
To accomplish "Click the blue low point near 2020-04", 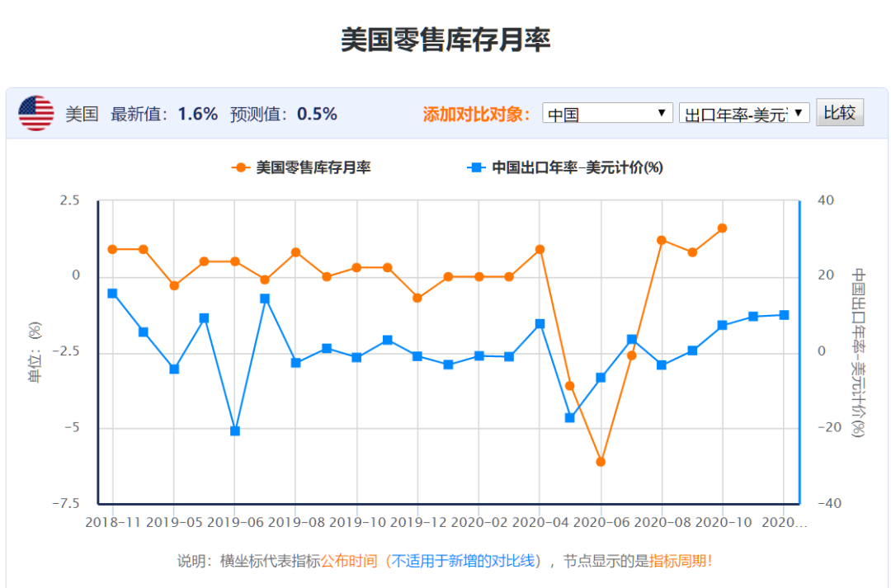I will (569, 418).
